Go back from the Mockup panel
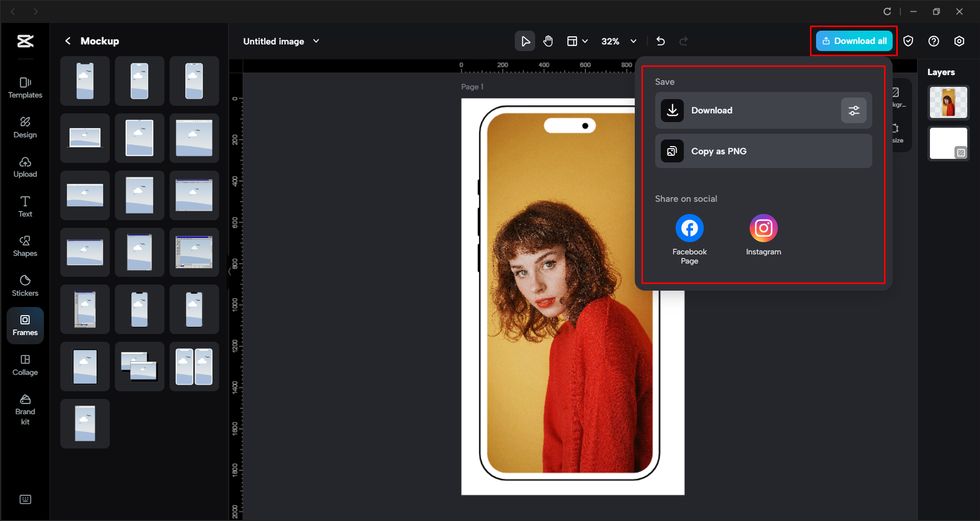980x521 pixels. pos(67,41)
